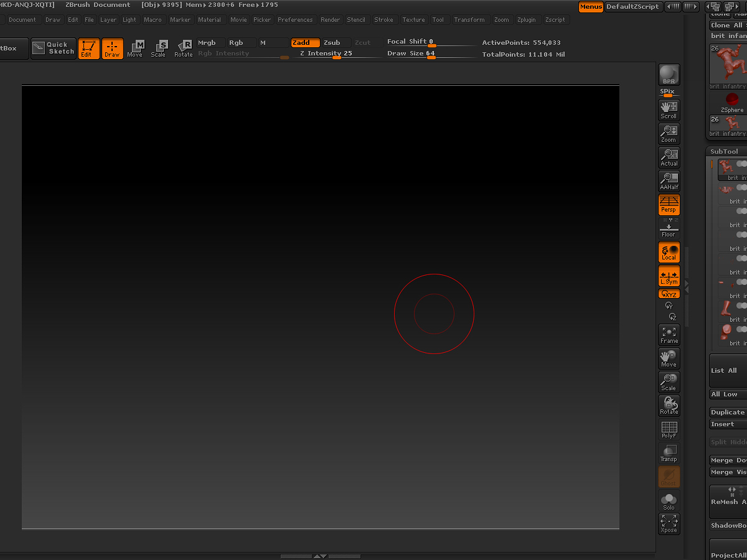Click the right shelf Rotate icon

[x=669, y=406]
